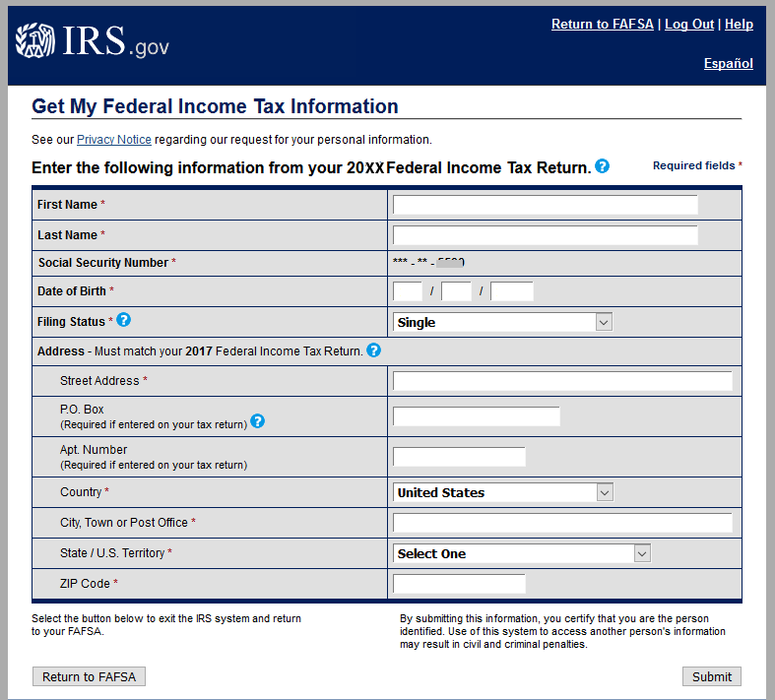Switch to Español

729,63
